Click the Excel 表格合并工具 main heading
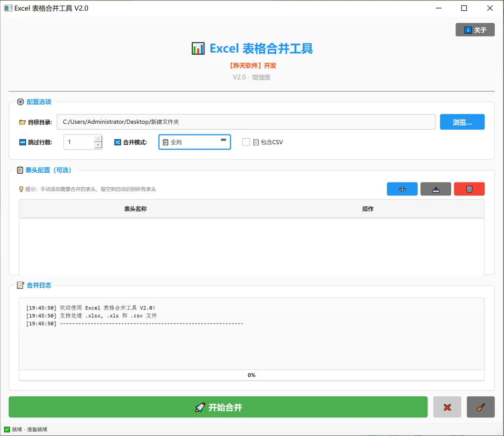Image resolution: width=504 pixels, height=436 pixels. click(x=261, y=49)
